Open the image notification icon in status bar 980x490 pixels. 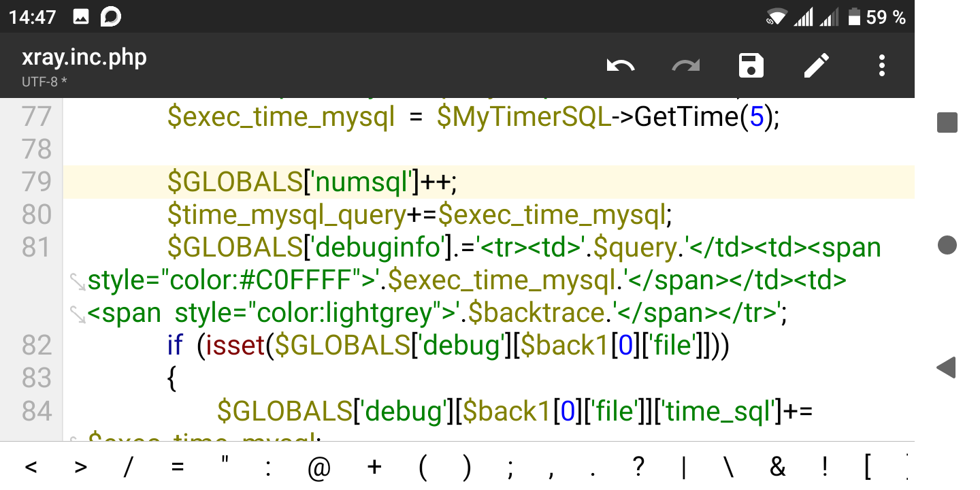(81, 17)
